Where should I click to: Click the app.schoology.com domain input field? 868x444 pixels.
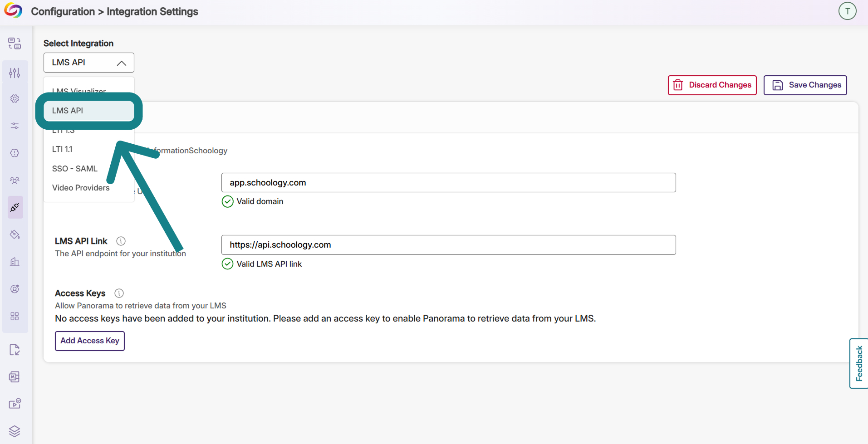(x=448, y=183)
